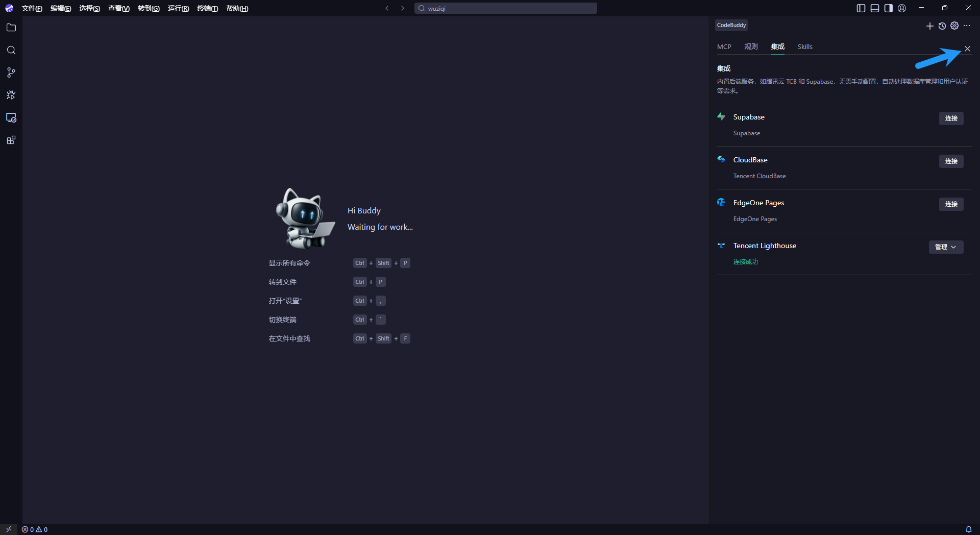Open the Source Control branch icon
This screenshot has height=535, width=980.
coord(11,72)
